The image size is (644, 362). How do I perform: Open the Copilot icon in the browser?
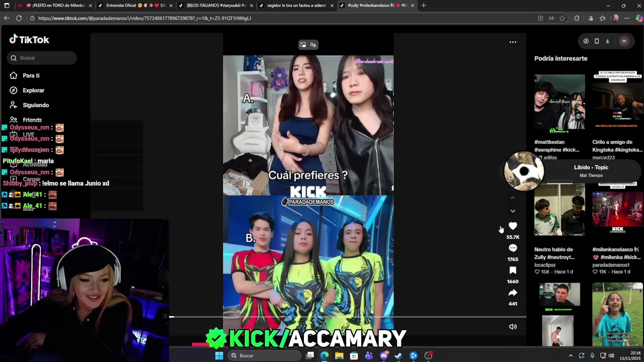pos(639,18)
